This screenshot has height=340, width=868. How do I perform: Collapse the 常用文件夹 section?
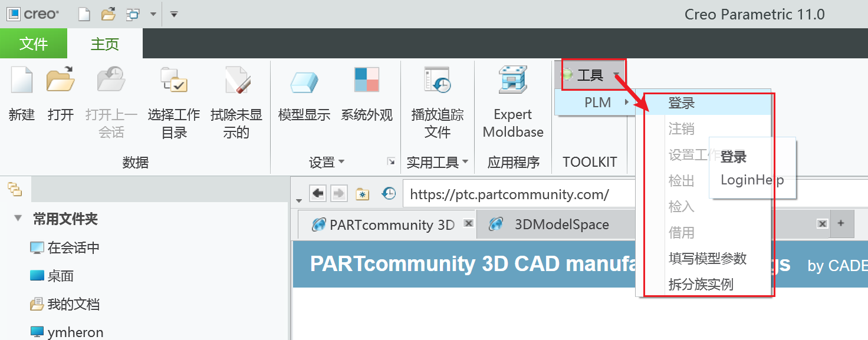pos(18,219)
